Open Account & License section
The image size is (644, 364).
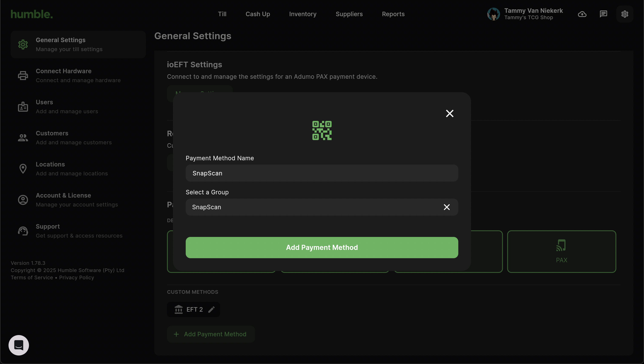tap(78, 200)
